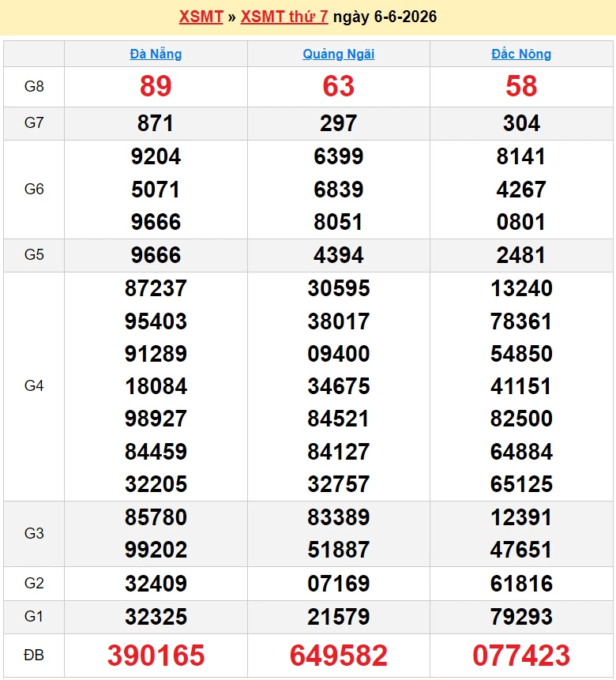Click G4 number 32205
The image size is (616, 680).
coord(156,484)
